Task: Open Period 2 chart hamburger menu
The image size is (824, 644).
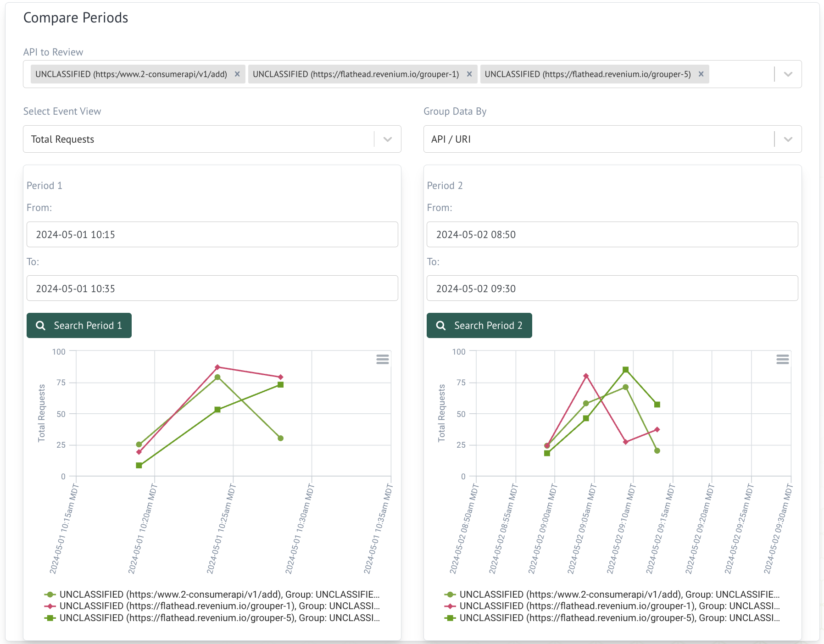Action: coord(782,359)
